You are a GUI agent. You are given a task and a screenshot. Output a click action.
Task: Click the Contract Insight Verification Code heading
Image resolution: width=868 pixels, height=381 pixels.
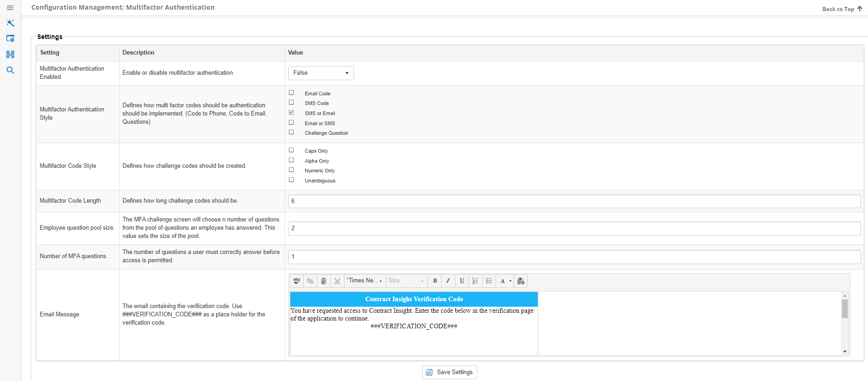tap(414, 299)
